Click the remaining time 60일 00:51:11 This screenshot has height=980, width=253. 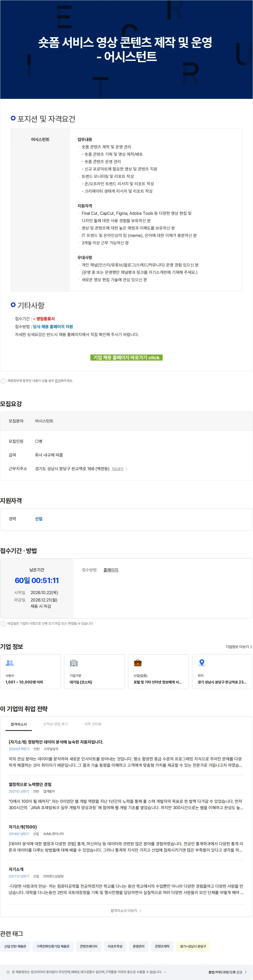coord(37,581)
